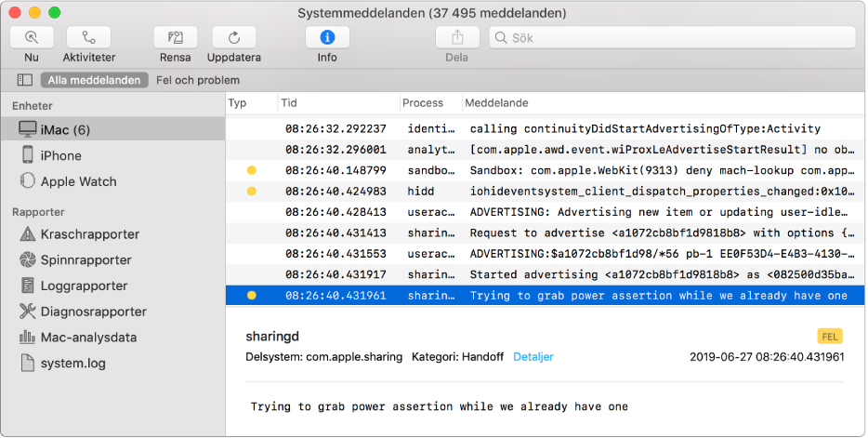Open Loggrapporter in sidebar
The width and height of the screenshot is (868, 438).
click(x=113, y=285)
